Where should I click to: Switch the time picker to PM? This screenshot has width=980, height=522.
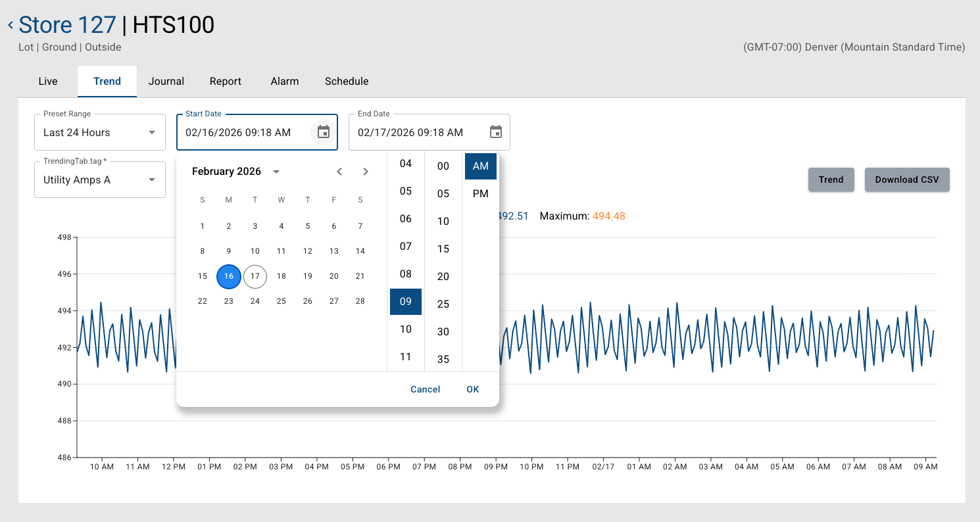[481, 194]
